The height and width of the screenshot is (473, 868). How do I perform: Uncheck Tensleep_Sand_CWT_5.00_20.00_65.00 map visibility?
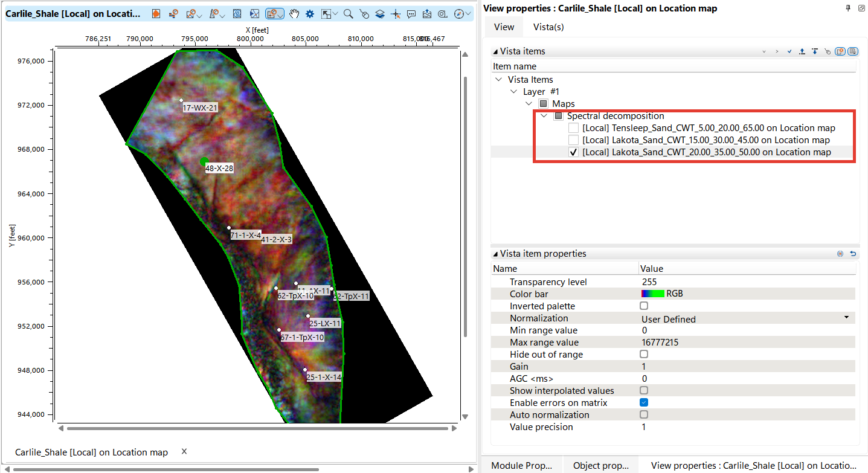click(573, 127)
